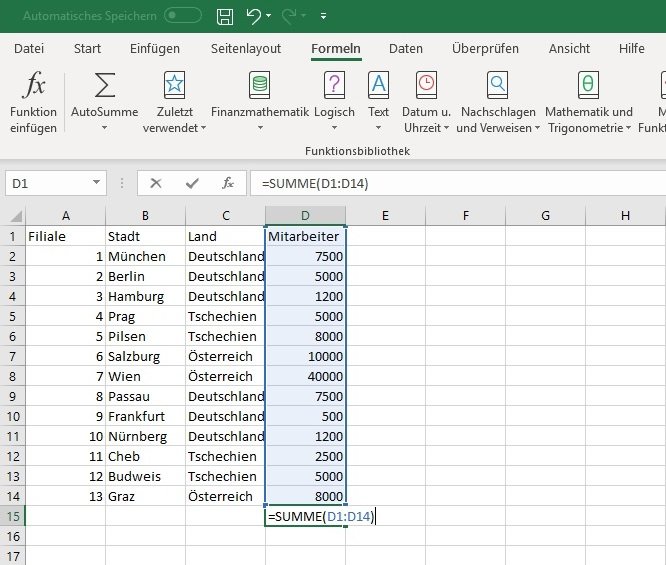Open the Text functions icon
The height and width of the screenshot is (565, 666).
click(x=378, y=84)
